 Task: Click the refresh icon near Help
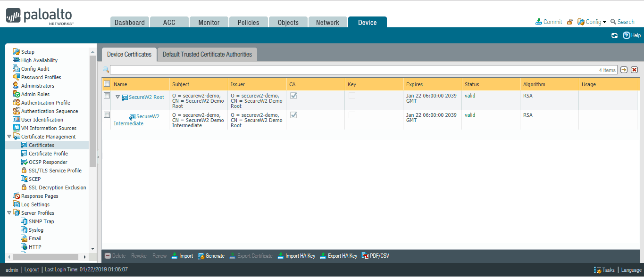click(x=614, y=35)
